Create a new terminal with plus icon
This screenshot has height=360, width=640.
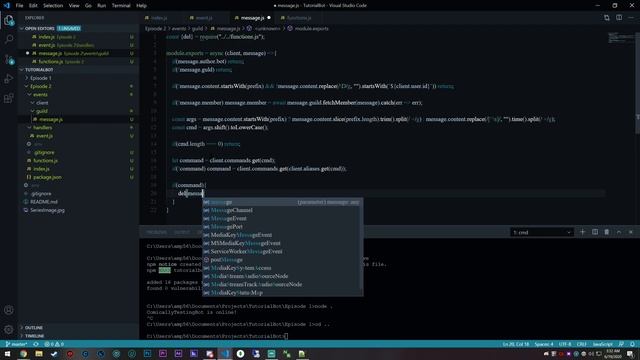[582, 232]
